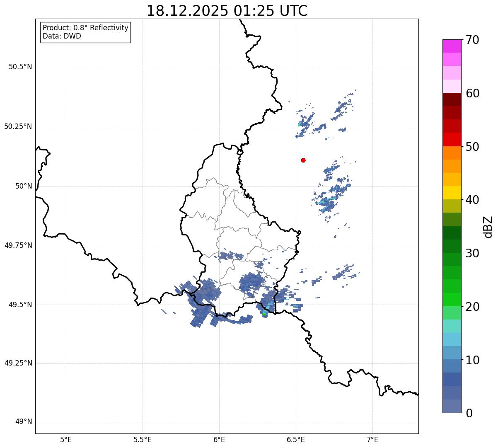The image size is (498, 448).
Task: Click the 50.25°N latitude label
Action: pyautogui.click(x=18, y=126)
